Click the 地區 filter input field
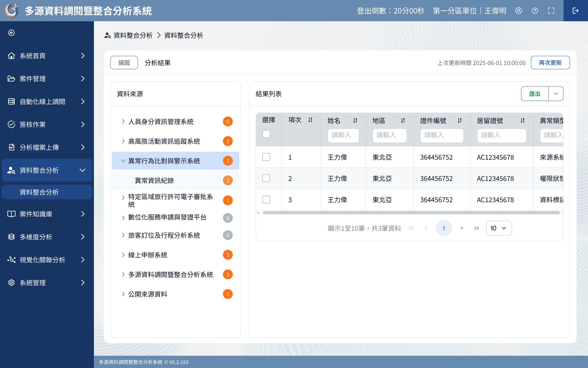 click(x=389, y=135)
